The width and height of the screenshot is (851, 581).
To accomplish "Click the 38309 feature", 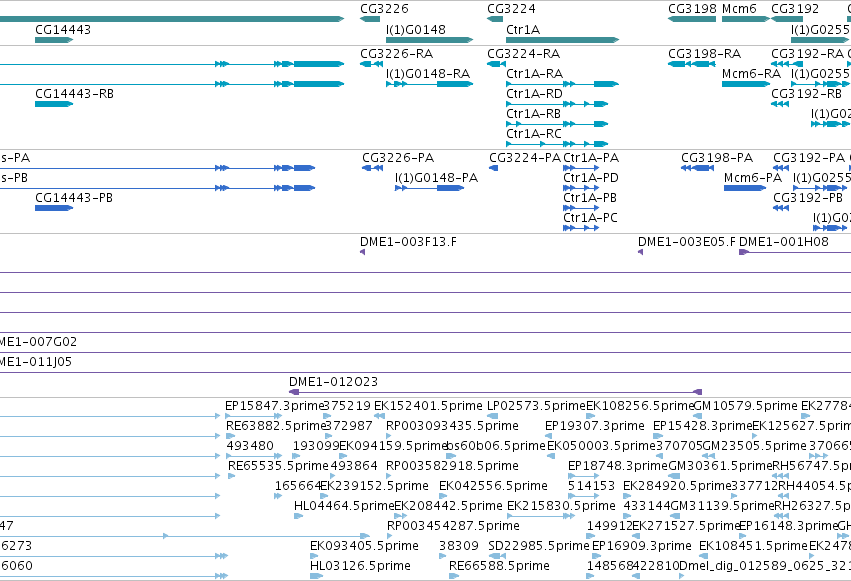I will [x=442, y=556].
